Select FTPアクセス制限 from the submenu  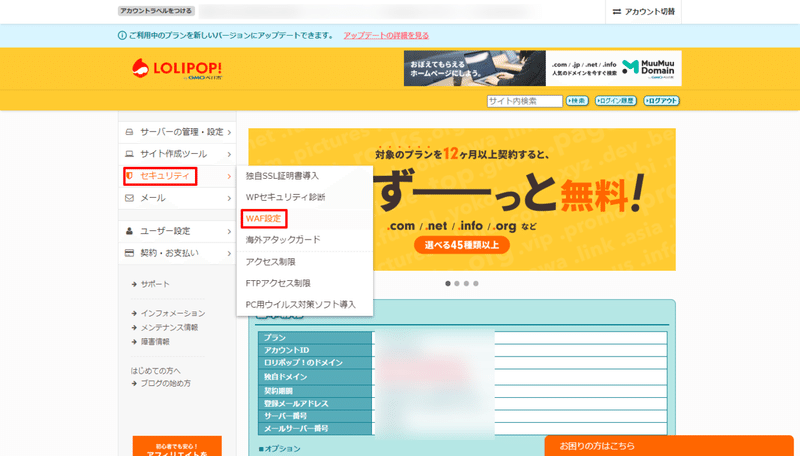(278, 283)
